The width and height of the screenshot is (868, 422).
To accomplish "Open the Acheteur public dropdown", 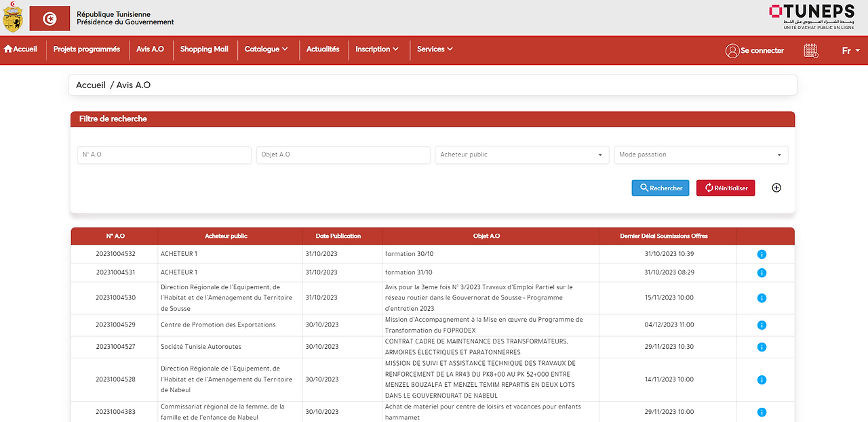I will pyautogui.click(x=522, y=155).
